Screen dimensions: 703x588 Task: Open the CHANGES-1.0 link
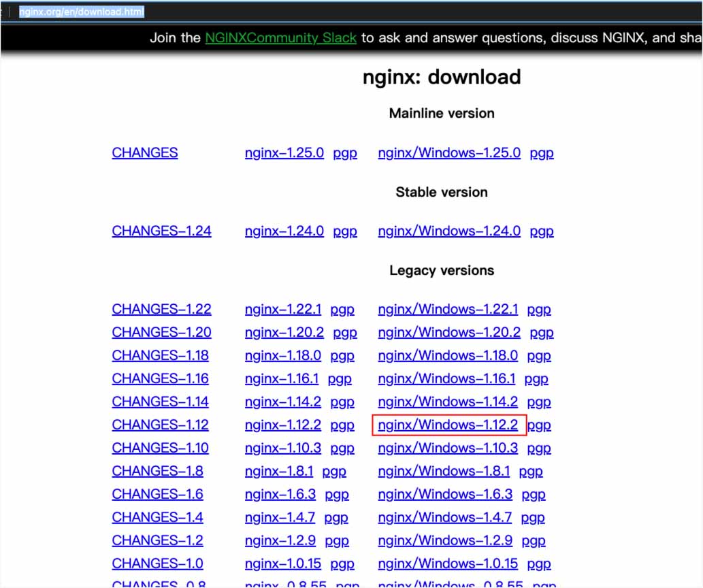point(157,563)
